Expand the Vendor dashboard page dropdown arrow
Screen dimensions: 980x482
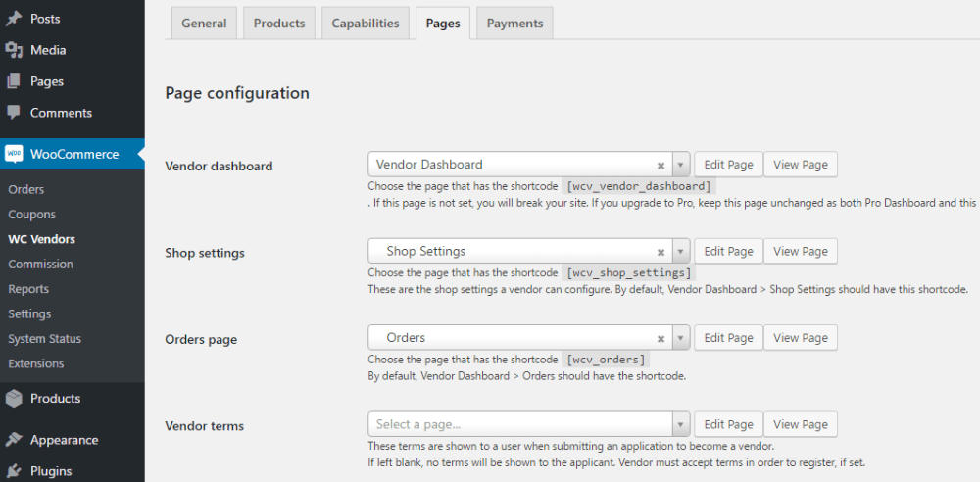click(x=681, y=166)
